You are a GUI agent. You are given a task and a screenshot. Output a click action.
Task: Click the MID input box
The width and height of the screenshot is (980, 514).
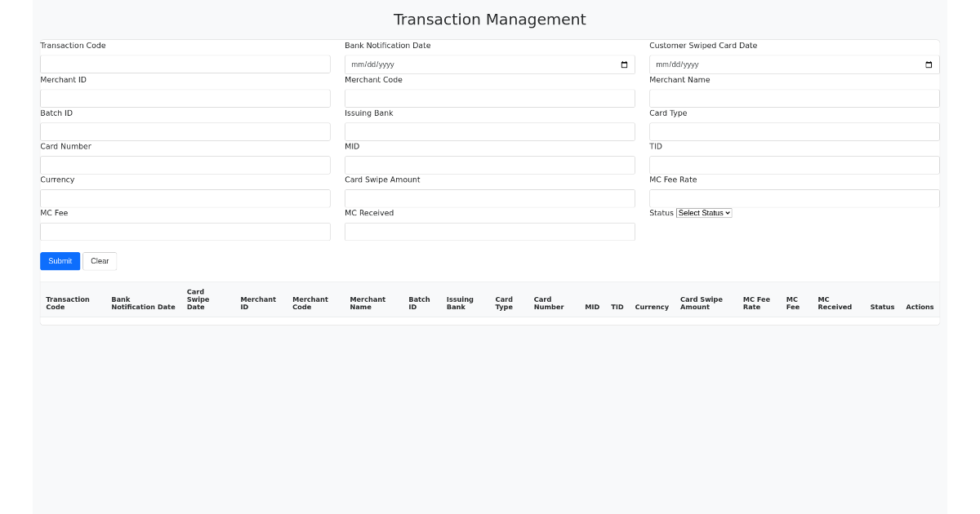click(490, 164)
